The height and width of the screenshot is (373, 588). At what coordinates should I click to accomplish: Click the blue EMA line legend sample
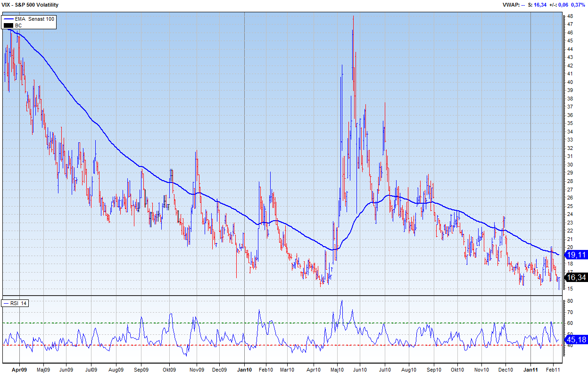click(8, 18)
